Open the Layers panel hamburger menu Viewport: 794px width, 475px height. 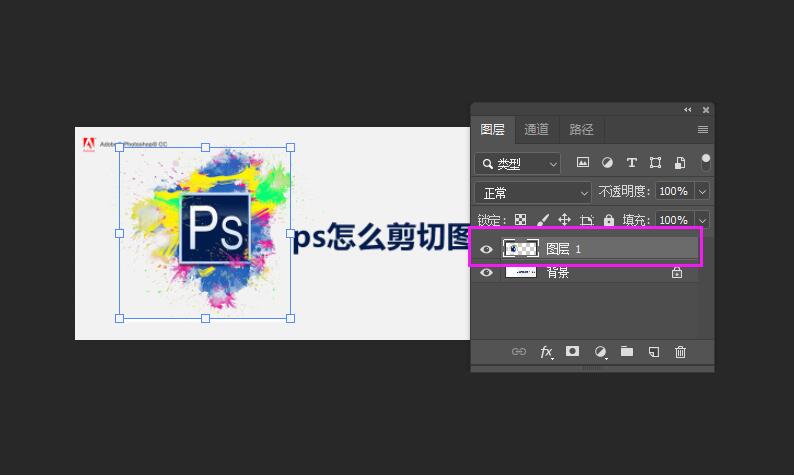point(703,130)
